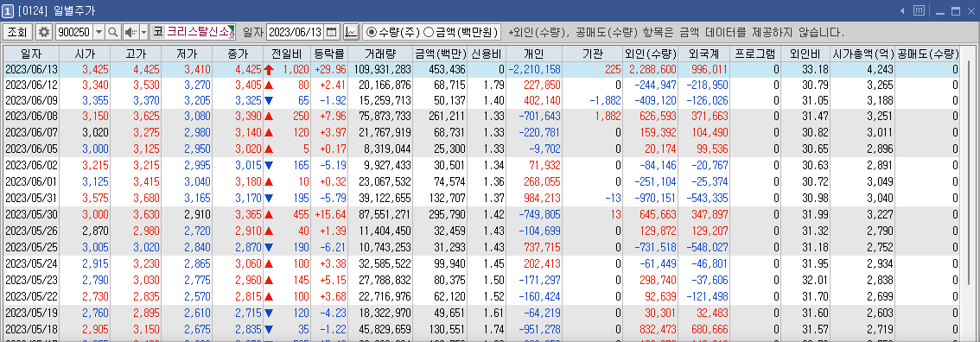Open the dropdown arrow beside speaker icon

(x=143, y=32)
